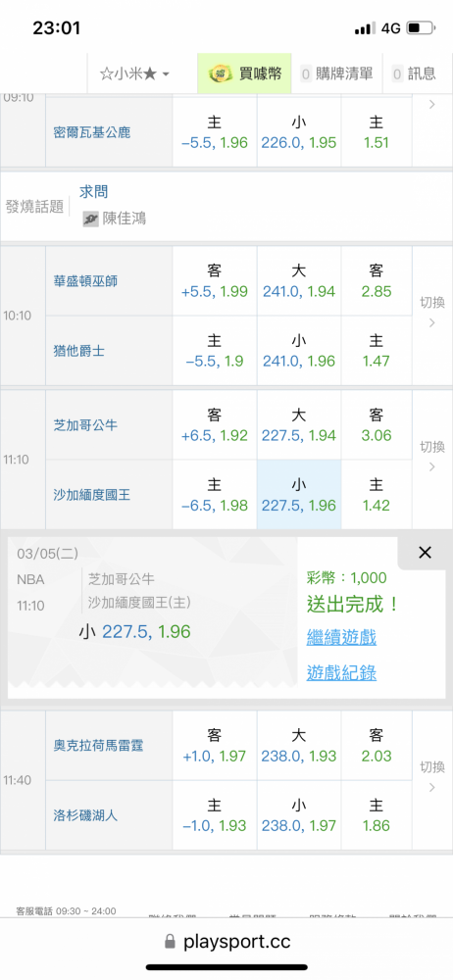Switch view with 切換 for Thunder game
Image resolution: width=453 pixels, height=980 pixels.
pyautogui.click(x=431, y=775)
